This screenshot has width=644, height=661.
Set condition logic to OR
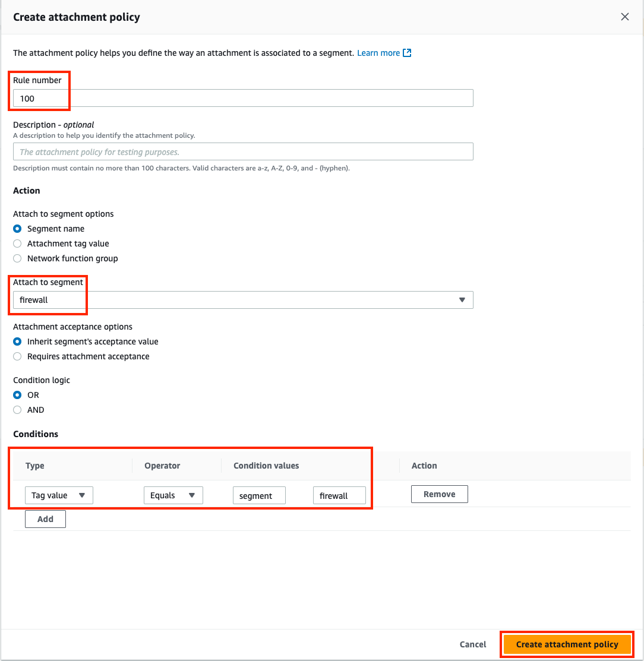pyautogui.click(x=17, y=395)
